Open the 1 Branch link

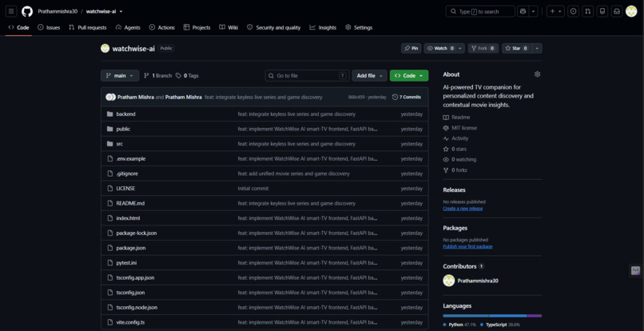(x=157, y=76)
